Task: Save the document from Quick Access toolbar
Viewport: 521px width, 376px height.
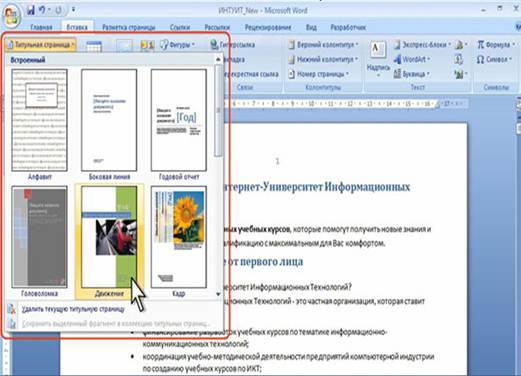Action: 31,10
